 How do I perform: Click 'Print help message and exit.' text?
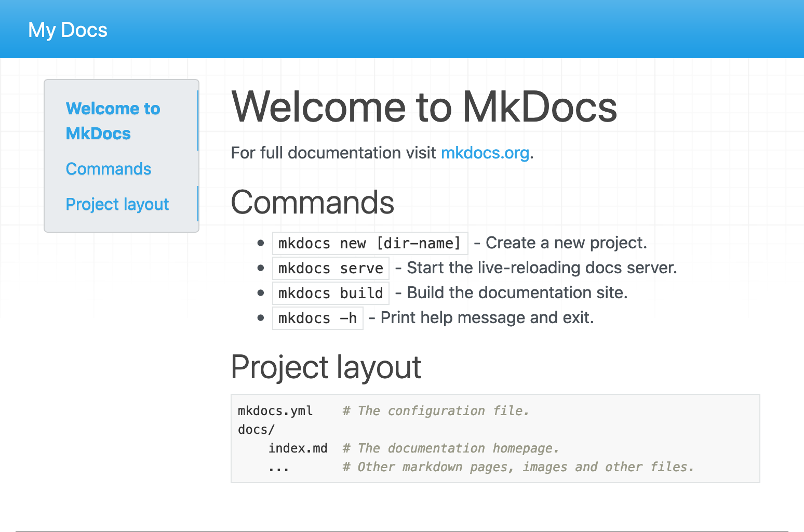point(487,317)
